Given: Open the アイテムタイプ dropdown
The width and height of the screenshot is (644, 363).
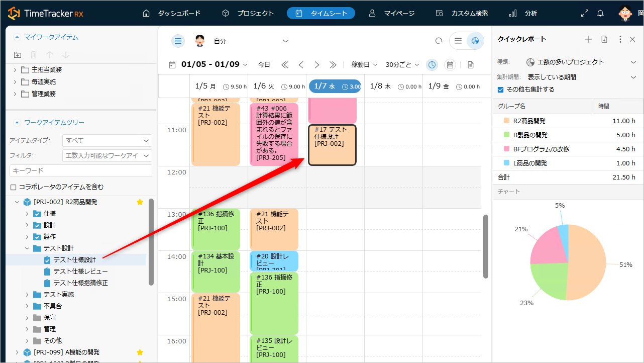Looking at the screenshot, I should click(107, 141).
